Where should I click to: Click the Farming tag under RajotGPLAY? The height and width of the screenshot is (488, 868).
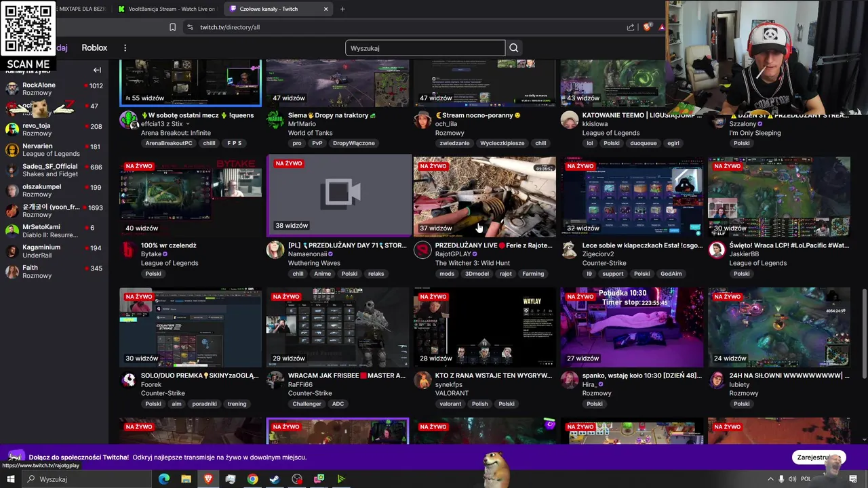click(x=533, y=274)
